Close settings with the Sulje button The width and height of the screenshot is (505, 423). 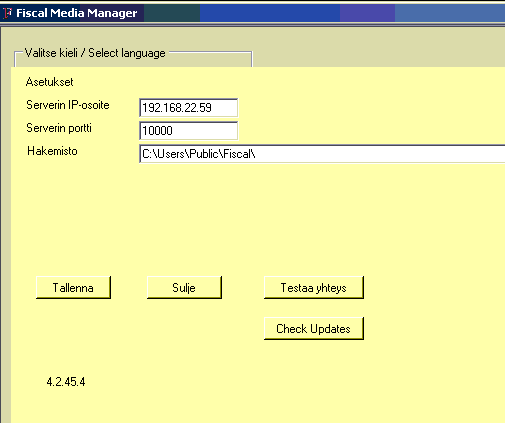click(x=184, y=287)
